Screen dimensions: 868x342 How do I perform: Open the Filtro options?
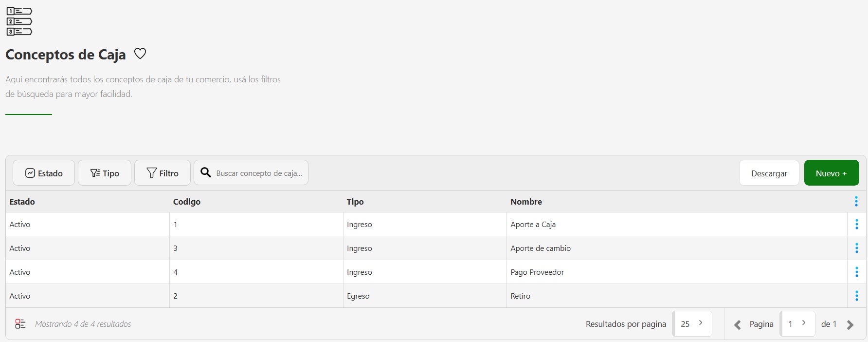pyautogui.click(x=163, y=173)
